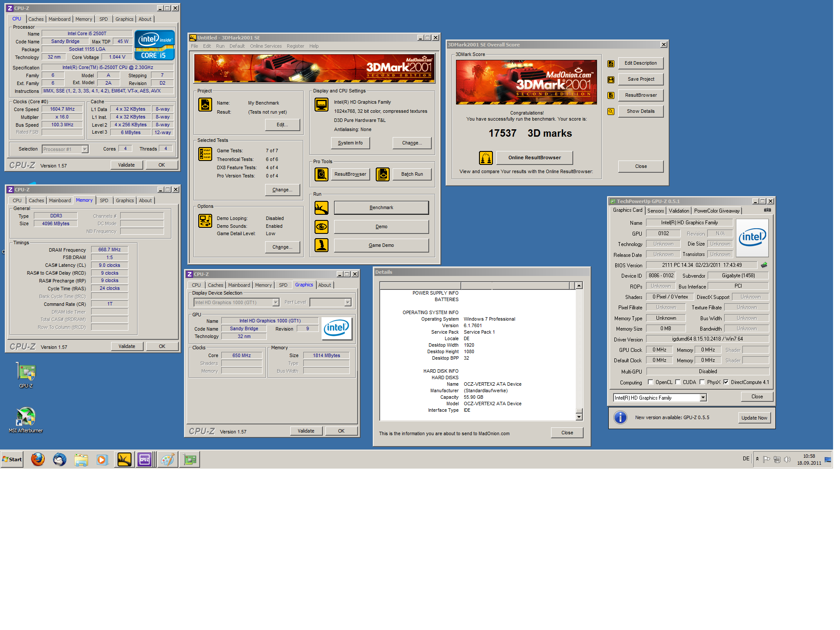Click the Benchmark button

381,208
